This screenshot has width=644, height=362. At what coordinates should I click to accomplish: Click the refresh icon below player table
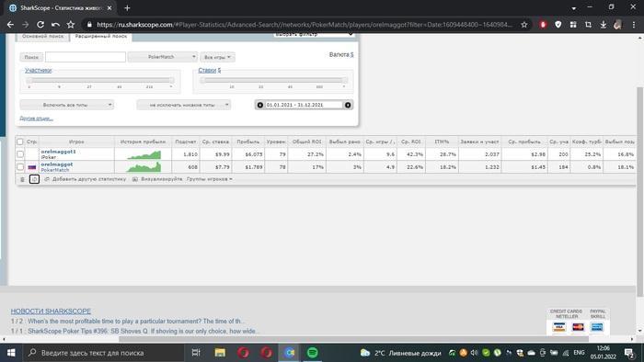pyautogui.click(x=35, y=179)
